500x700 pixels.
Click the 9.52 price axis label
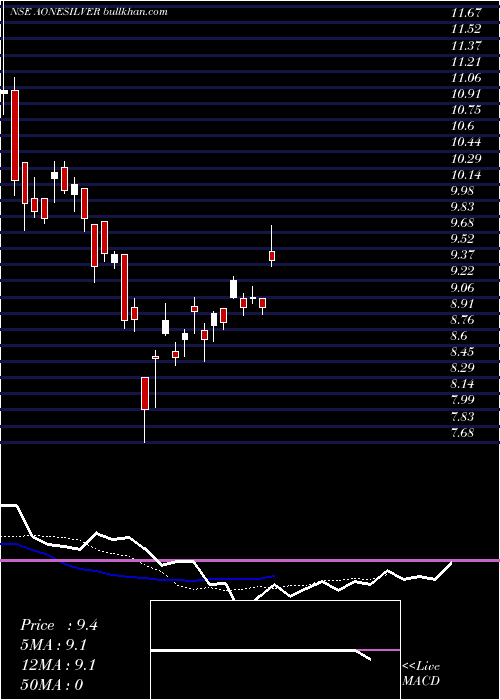click(x=463, y=239)
